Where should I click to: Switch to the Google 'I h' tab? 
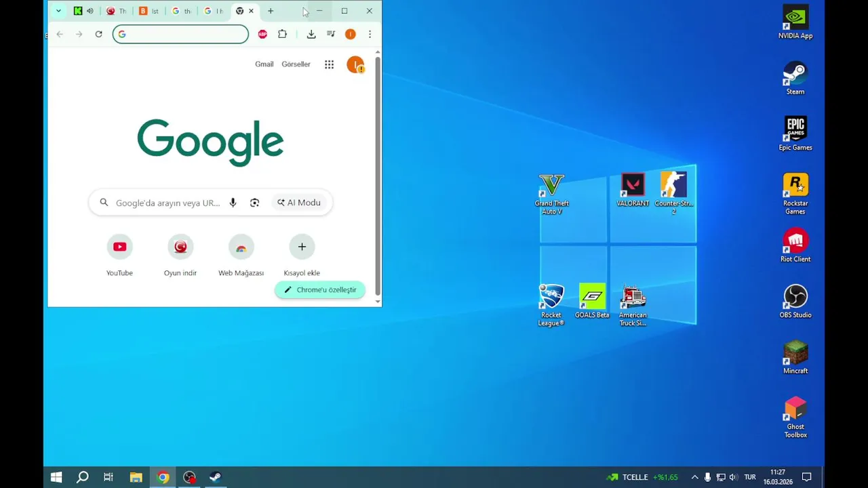[x=214, y=11]
